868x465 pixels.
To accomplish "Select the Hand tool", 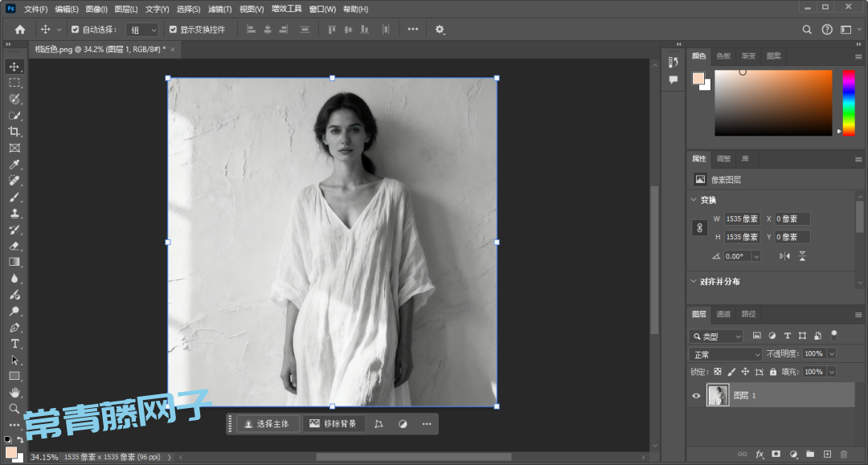I will click(14, 392).
